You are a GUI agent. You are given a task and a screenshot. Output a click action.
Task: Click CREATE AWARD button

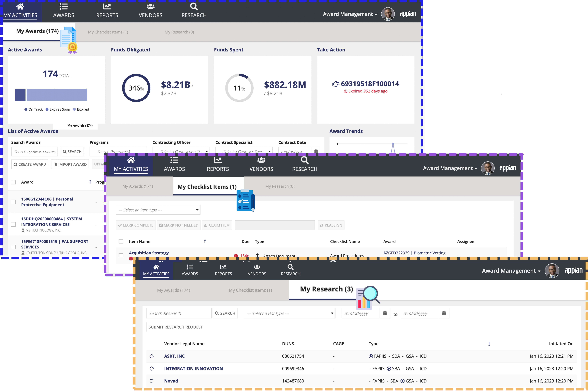pos(30,164)
